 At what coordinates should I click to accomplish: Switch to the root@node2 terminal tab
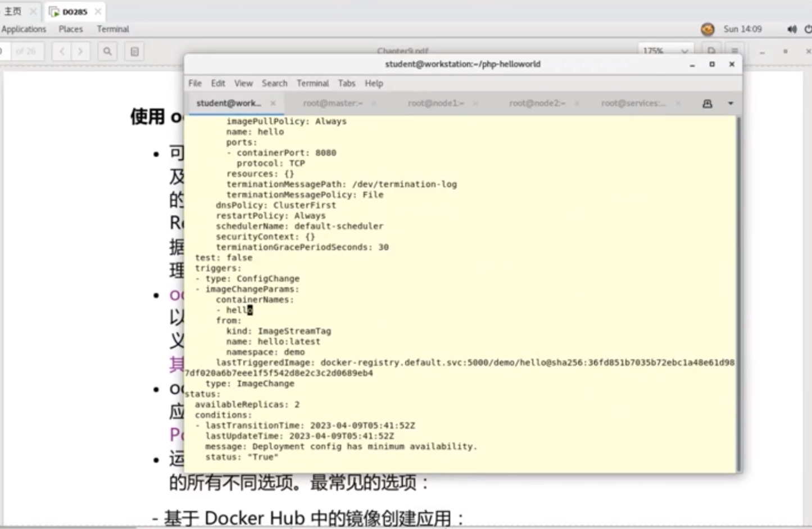537,103
